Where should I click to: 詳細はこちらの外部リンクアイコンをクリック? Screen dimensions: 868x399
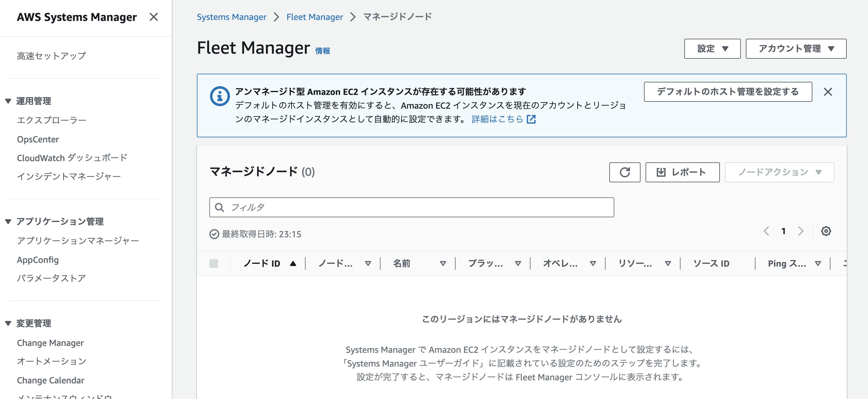tap(532, 119)
